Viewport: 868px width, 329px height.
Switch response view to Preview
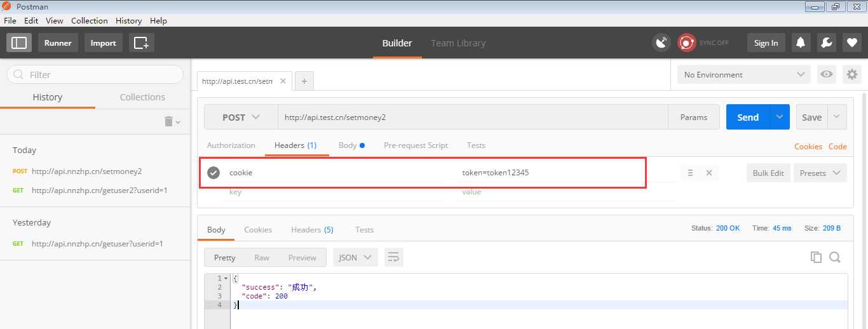pos(302,257)
